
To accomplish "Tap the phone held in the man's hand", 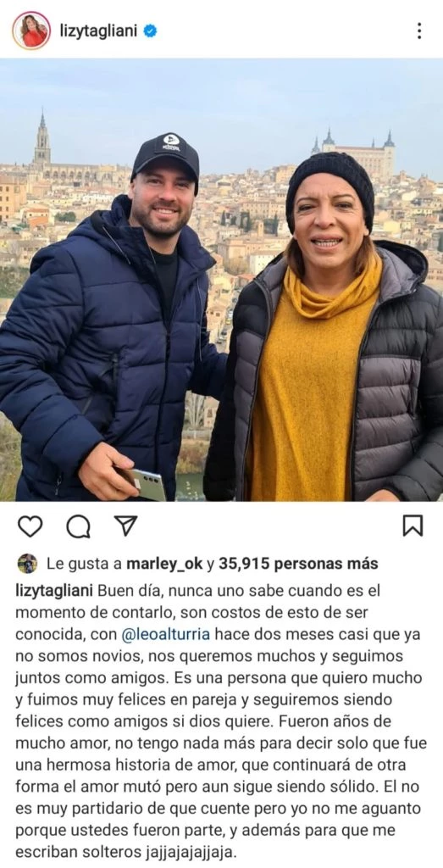I will pyautogui.click(x=145, y=483).
